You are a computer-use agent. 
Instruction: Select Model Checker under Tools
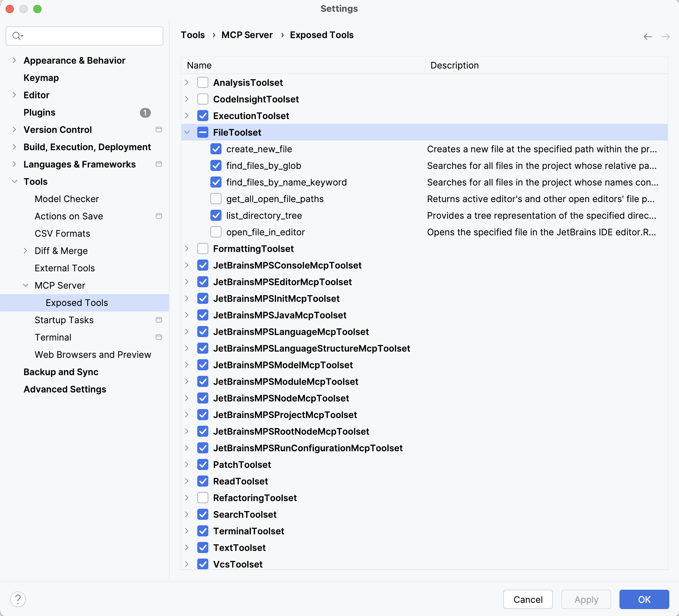(67, 199)
